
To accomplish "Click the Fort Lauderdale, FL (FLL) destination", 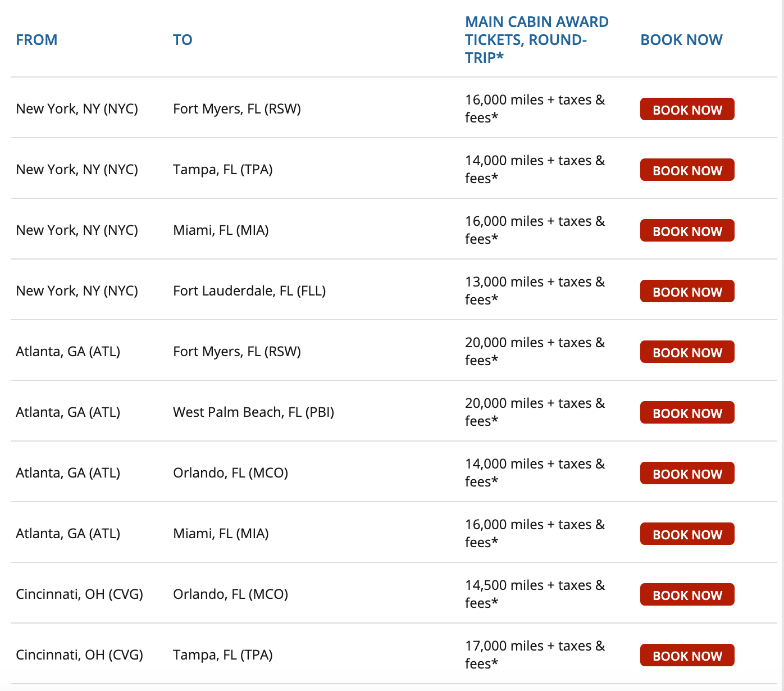I will (x=249, y=291).
